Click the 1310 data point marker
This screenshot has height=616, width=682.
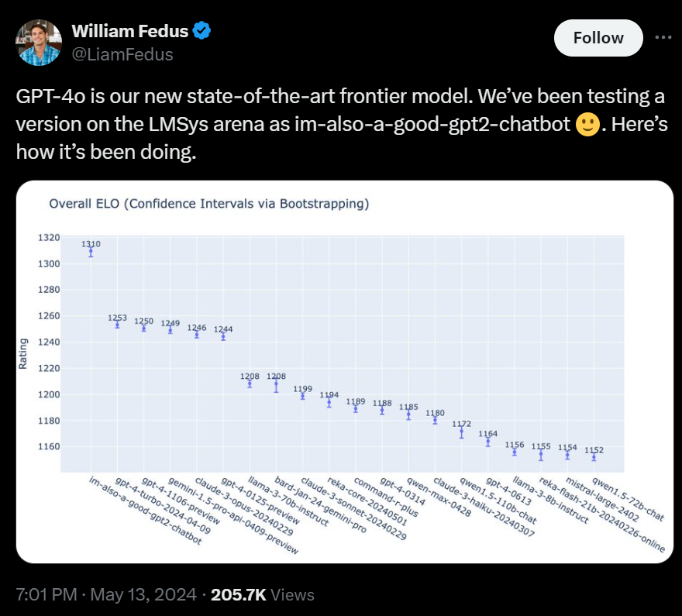click(x=91, y=252)
